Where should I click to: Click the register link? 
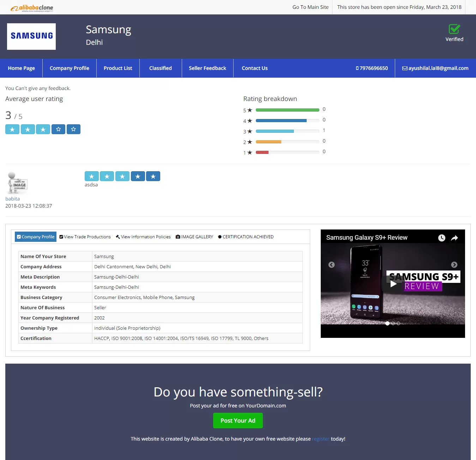pos(321,439)
